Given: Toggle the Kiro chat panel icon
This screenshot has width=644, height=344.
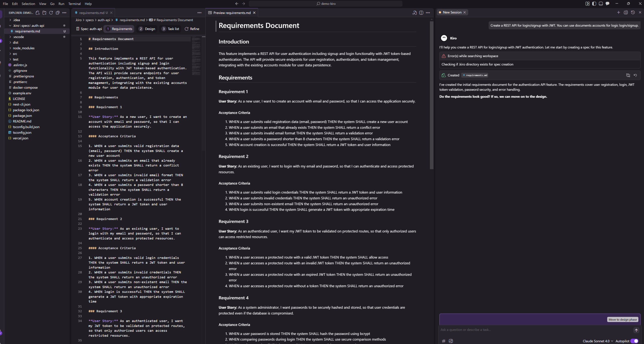Looking at the screenshot, I should point(608,4).
